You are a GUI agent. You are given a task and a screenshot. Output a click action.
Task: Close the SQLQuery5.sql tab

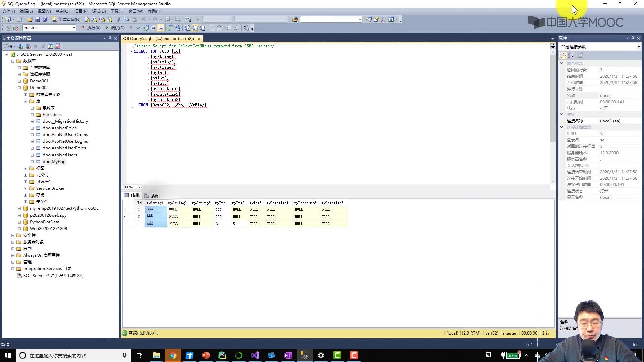coord(199,39)
